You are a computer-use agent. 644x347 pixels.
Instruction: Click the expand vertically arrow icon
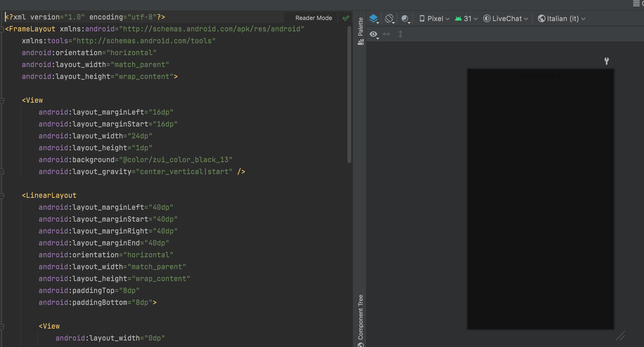coord(400,34)
